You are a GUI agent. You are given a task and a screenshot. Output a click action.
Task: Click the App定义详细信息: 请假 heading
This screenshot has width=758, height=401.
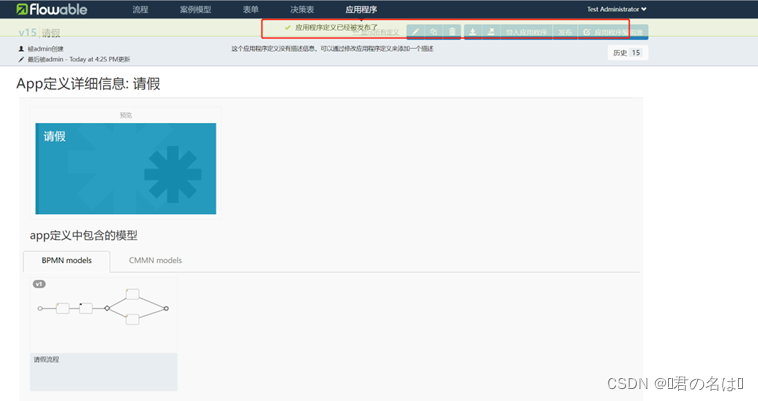coord(88,84)
